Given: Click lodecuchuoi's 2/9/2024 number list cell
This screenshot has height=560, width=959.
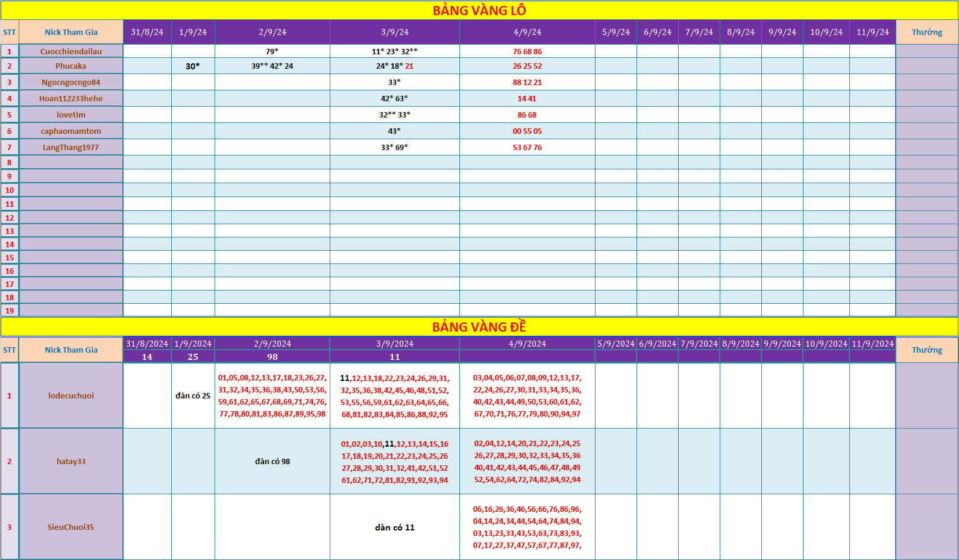Looking at the screenshot, I should click(272, 395).
